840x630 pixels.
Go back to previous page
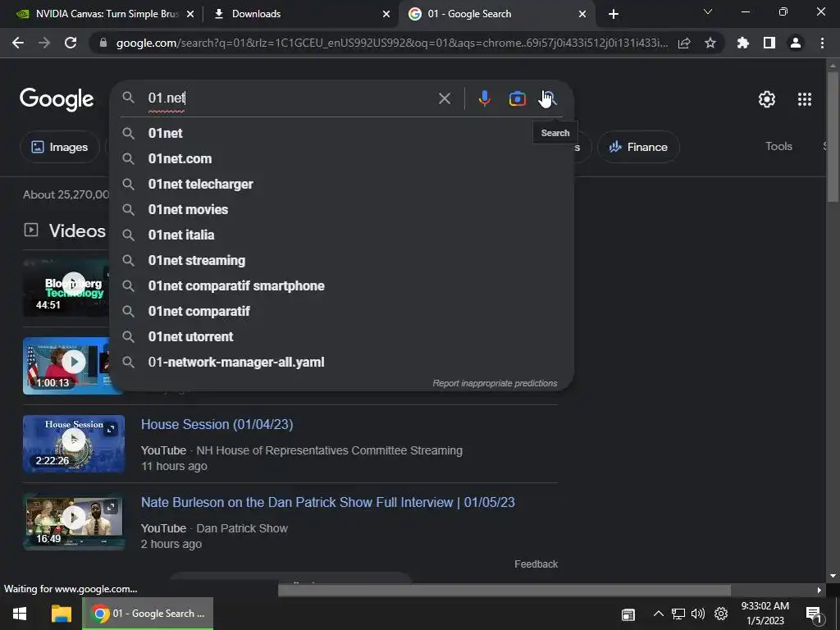[18, 43]
